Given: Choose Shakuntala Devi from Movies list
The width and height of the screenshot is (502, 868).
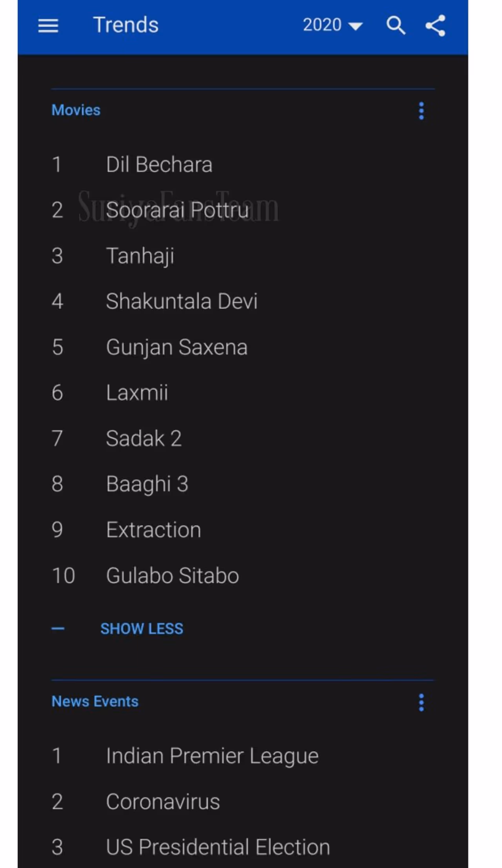Looking at the screenshot, I should click(182, 301).
